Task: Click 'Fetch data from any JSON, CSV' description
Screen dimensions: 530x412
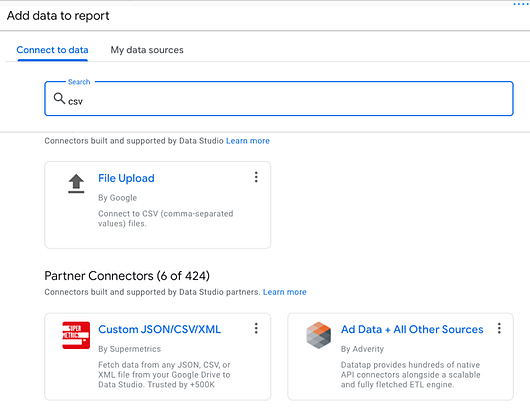Action: [x=164, y=375]
